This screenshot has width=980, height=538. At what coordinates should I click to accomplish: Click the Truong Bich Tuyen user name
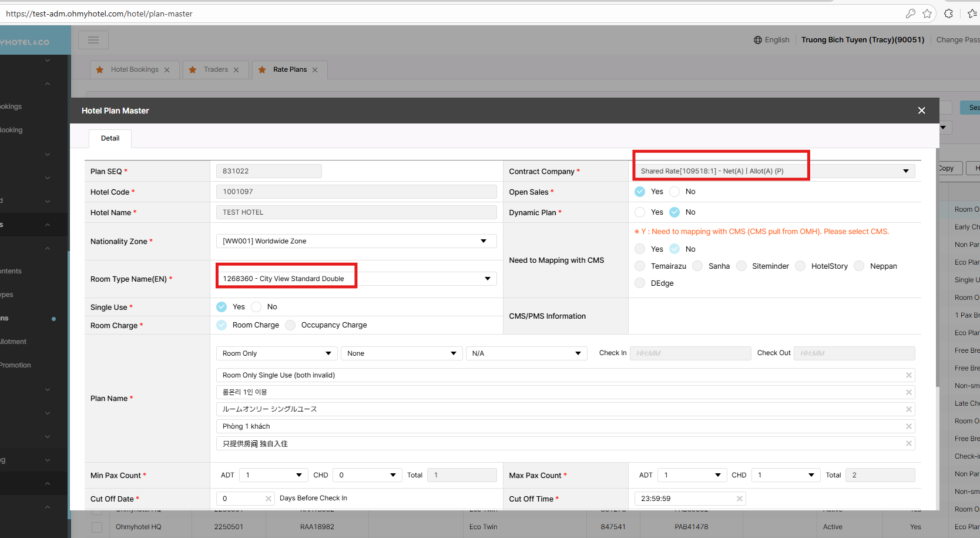[862, 40]
